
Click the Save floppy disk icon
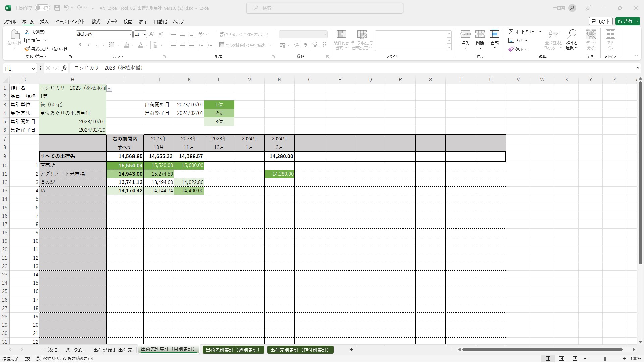pos(57,8)
